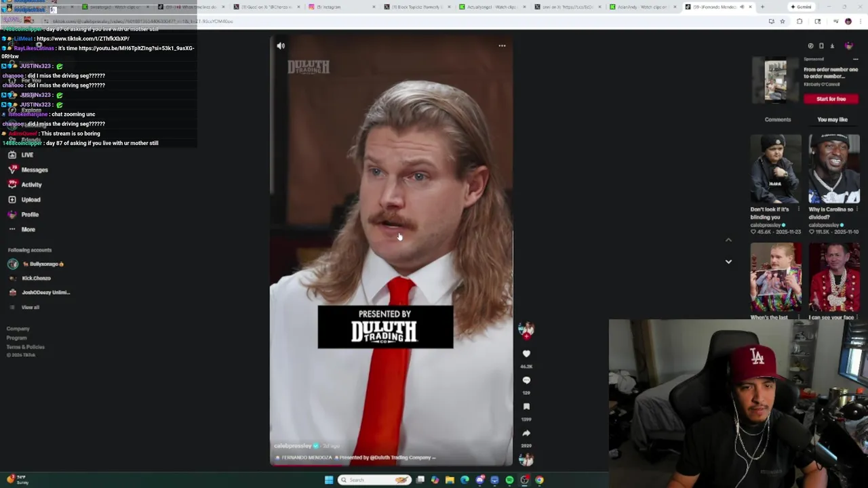Open the video three-dots options menu
Screen dimensions: 868x488
click(x=502, y=45)
